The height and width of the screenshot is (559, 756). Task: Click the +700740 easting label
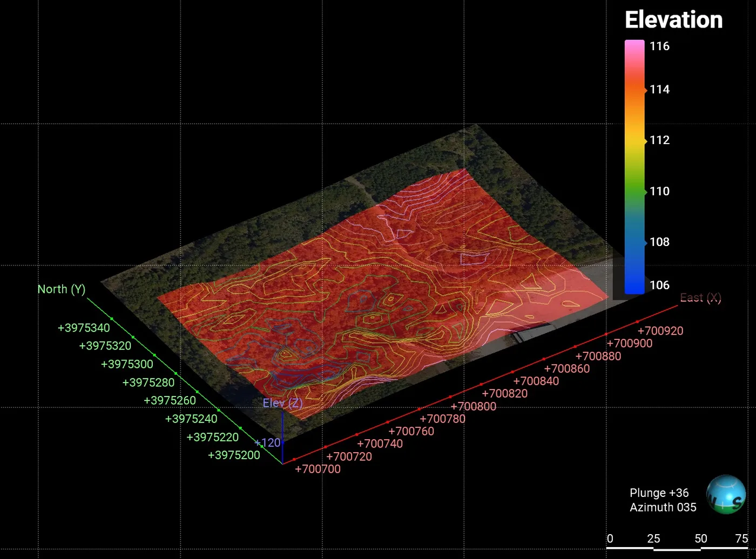tap(380, 444)
